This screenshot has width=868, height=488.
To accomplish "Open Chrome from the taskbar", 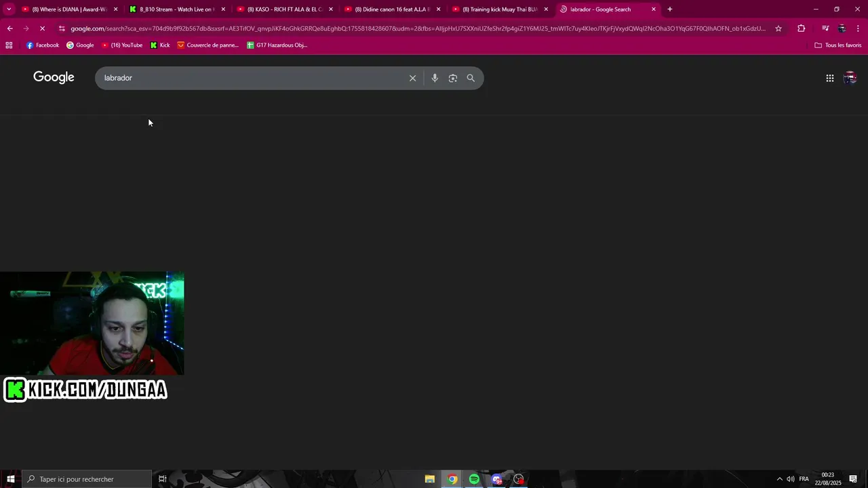I will [x=452, y=479].
